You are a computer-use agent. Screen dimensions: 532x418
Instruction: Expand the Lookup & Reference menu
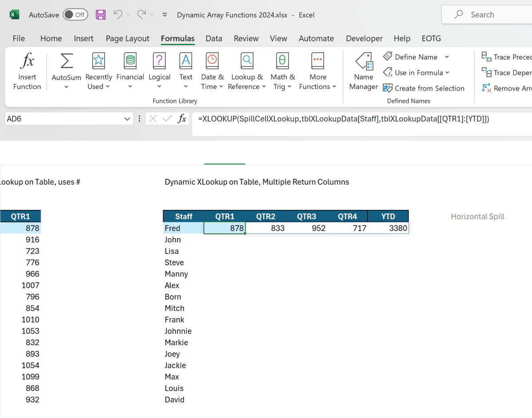click(247, 71)
